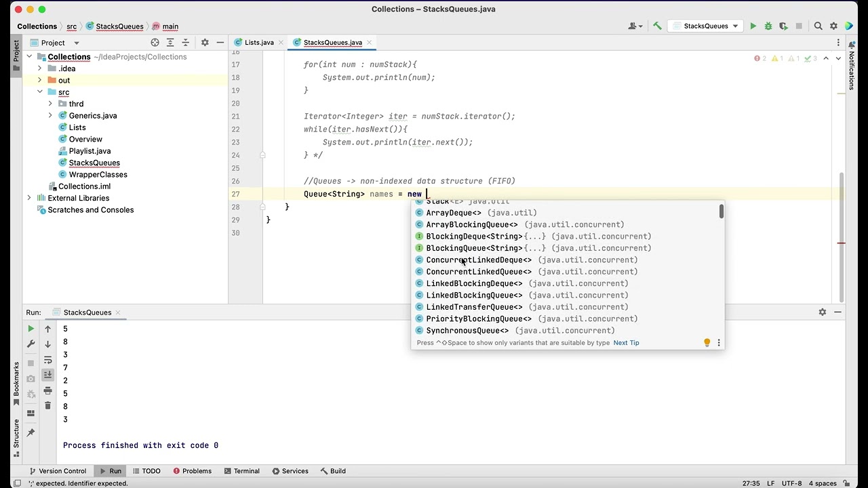This screenshot has height=488, width=868.
Task: Run StacksQueues from the top toolbar
Action: pyautogui.click(x=753, y=26)
